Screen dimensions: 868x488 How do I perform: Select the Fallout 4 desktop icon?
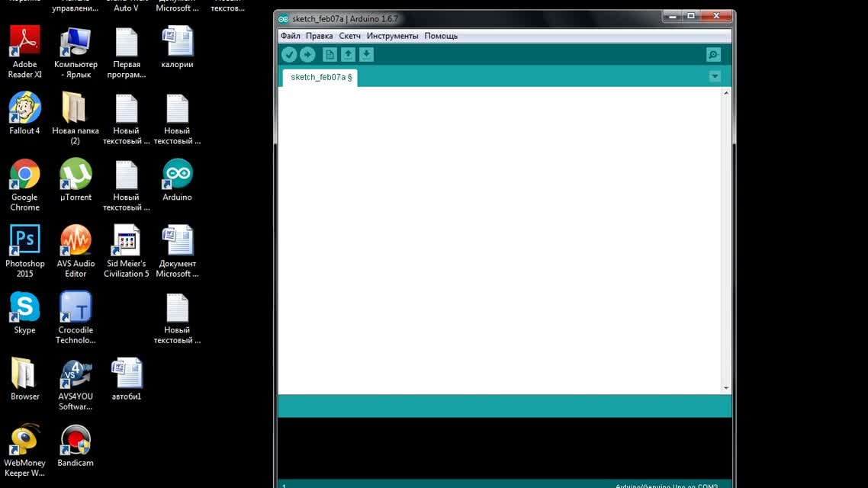25,114
